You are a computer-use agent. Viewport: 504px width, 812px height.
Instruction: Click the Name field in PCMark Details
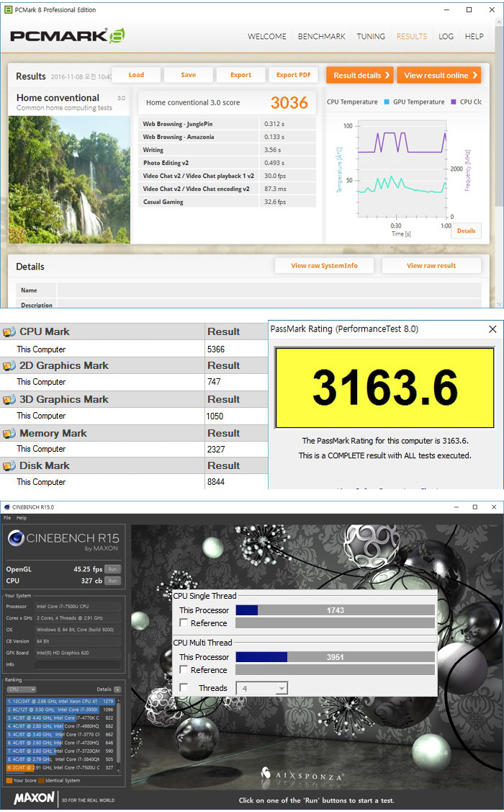(x=269, y=290)
